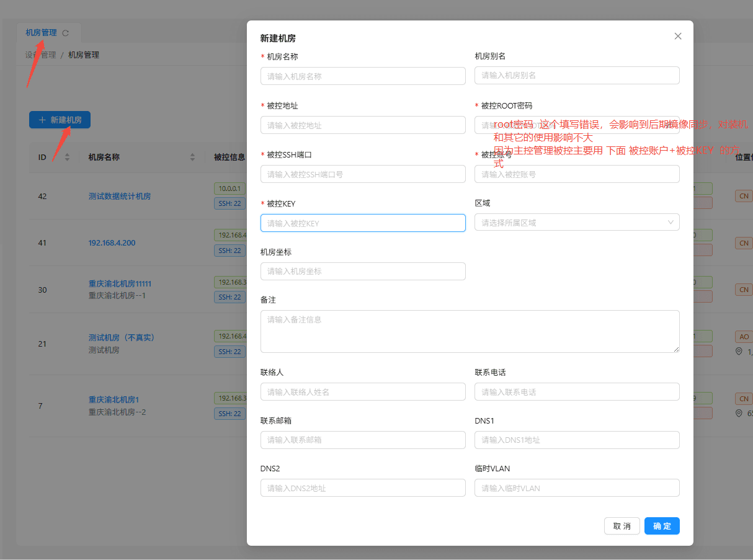753x560 pixels.
Task: Click the CN tag in row 42
Action: click(744, 196)
